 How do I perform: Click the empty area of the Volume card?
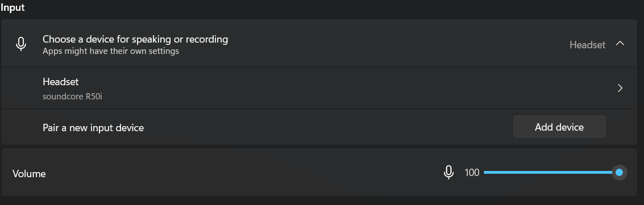(242, 173)
